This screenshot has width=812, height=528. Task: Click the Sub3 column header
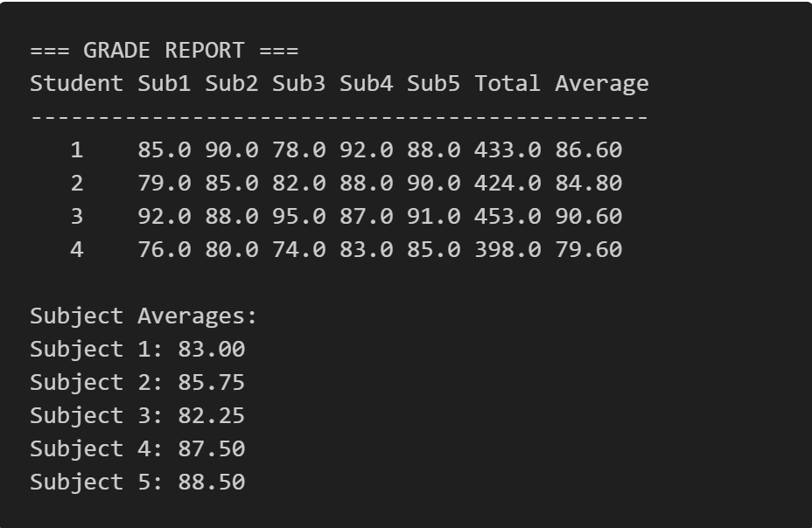coord(298,84)
